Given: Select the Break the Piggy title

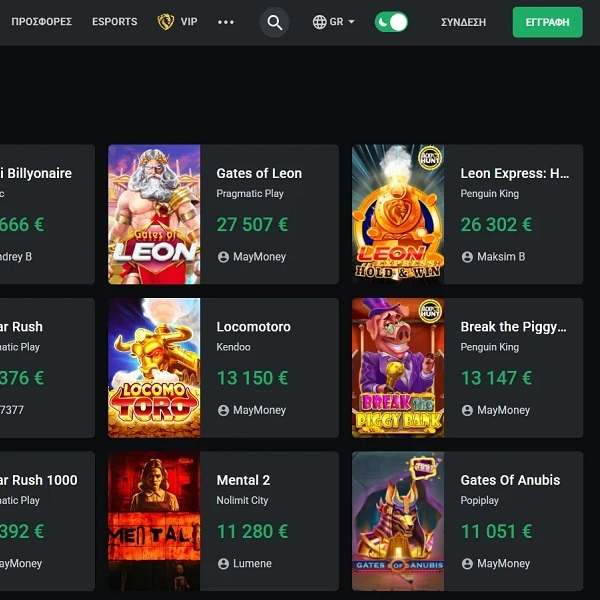Looking at the screenshot, I should tap(513, 327).
